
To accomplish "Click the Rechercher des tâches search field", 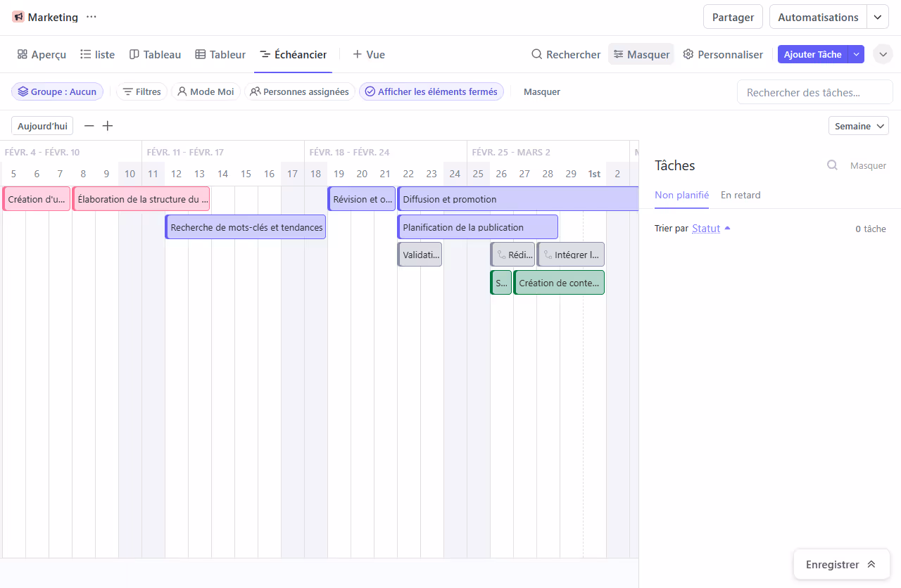I will point(814,91).
